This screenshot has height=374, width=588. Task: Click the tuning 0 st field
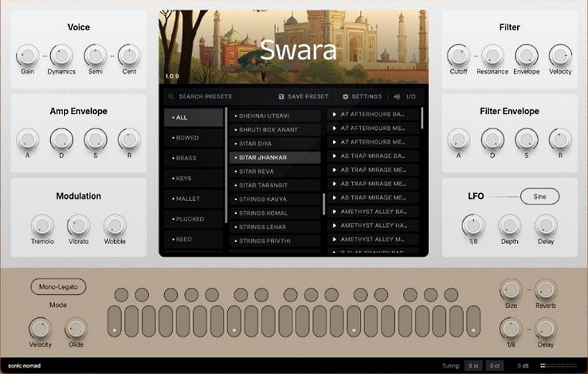473,365
